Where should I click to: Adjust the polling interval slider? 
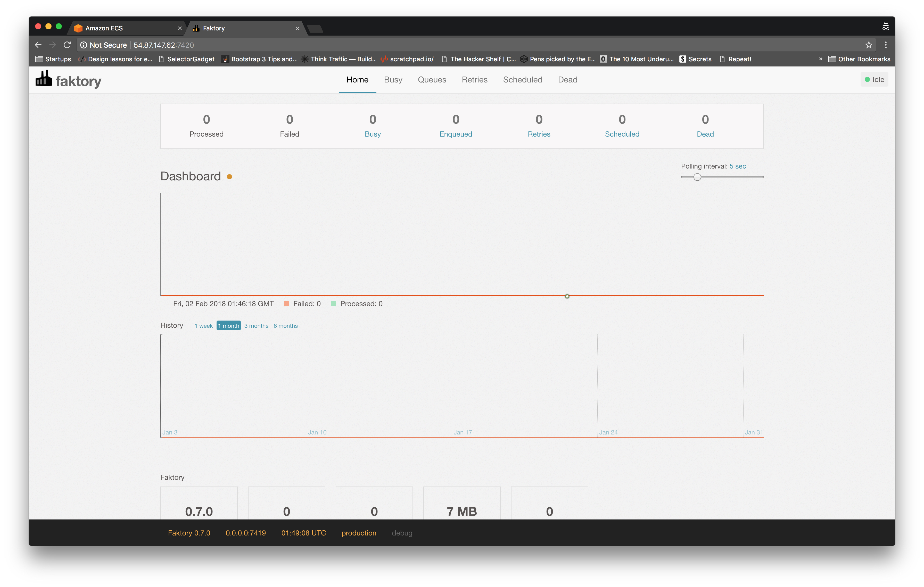(697, 177)
